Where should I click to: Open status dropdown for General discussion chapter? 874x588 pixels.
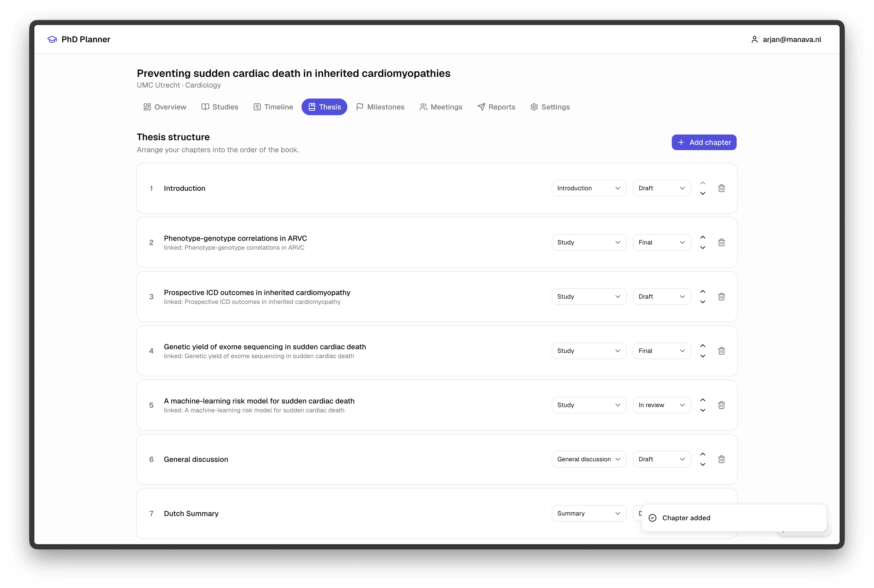coord(662,459)
